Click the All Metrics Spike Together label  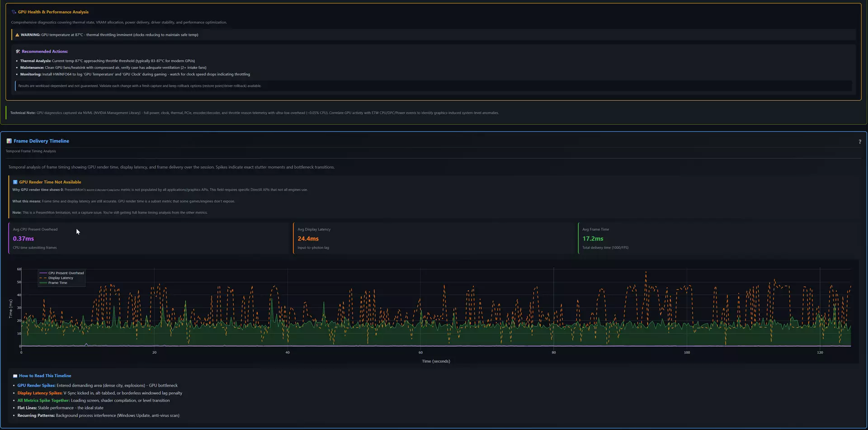tap(43, 401)
